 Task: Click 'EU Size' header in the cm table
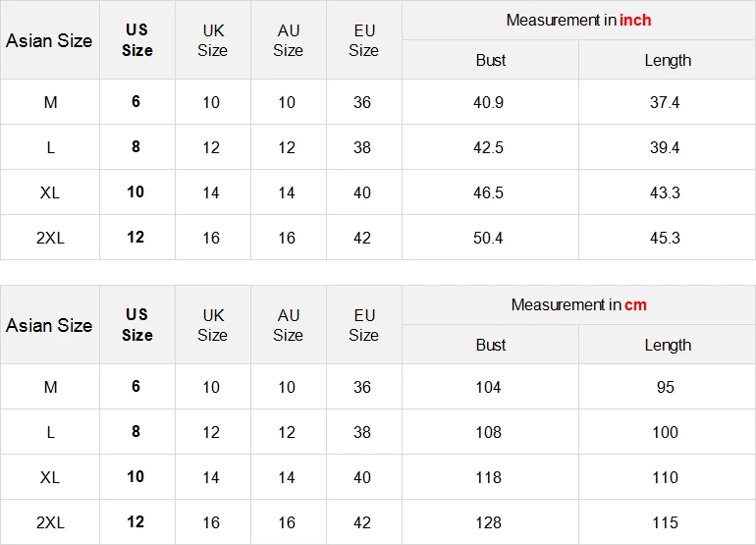[363, 325]
